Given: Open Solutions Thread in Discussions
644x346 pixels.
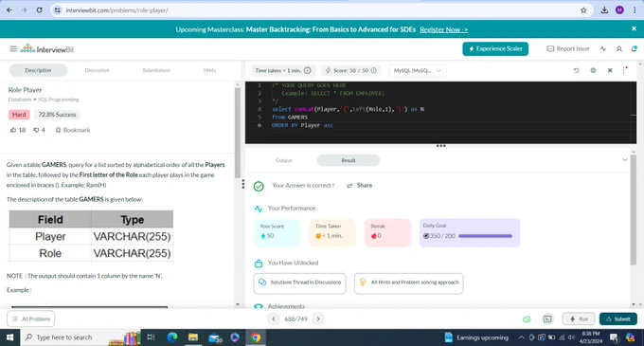Looking at the screenshot, I should (300, 282).
